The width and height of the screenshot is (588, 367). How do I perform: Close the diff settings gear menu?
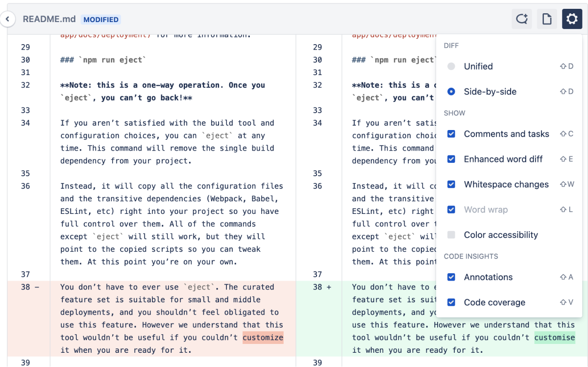(x=572, y=19)
